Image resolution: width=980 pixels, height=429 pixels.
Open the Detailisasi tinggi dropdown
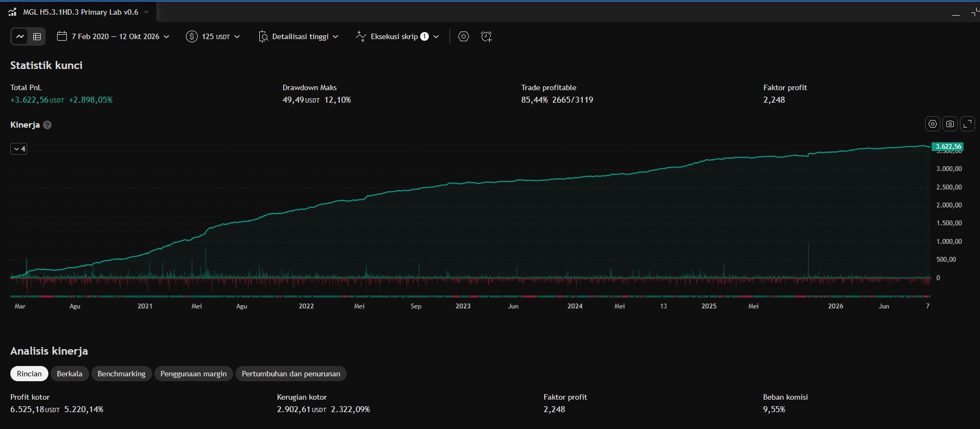pos(299,36)
